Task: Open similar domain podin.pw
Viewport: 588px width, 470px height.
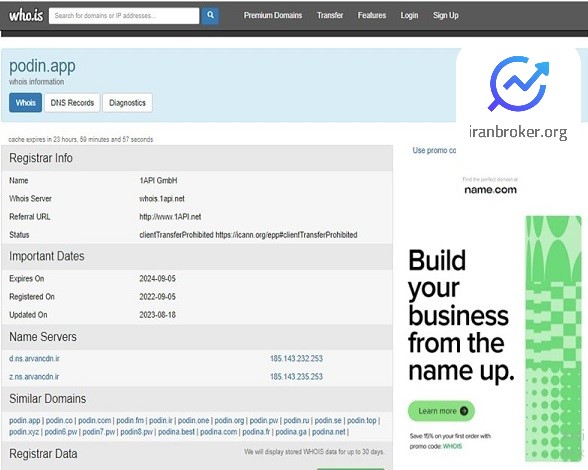Action: click(264, 420)
